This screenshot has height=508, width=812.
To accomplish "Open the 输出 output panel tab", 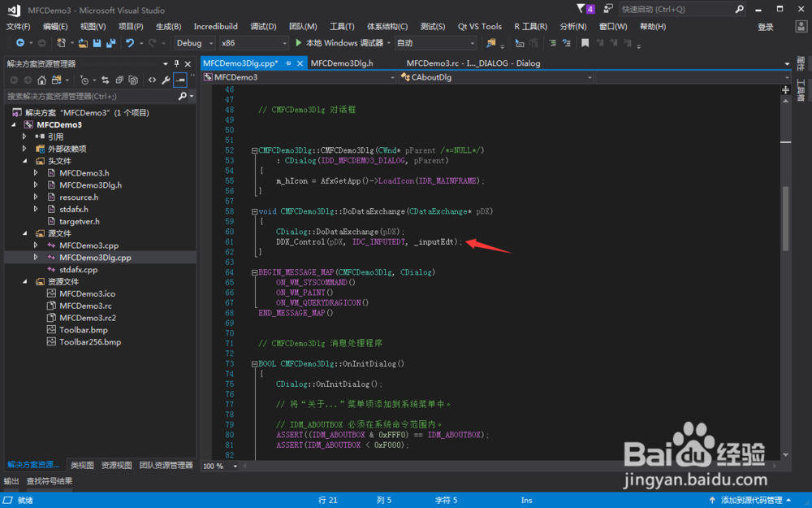I will (11, 481).
